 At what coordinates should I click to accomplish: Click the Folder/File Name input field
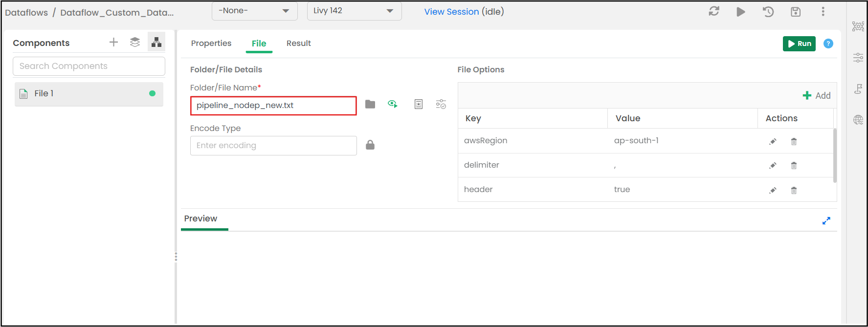click(273, 106)
